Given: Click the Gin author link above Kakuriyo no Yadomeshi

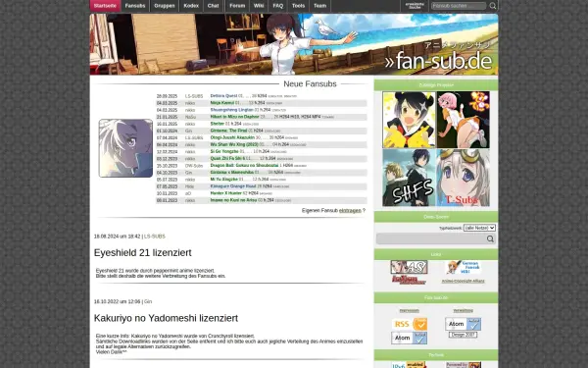Looking at the screenshot, I should [148, 301].
